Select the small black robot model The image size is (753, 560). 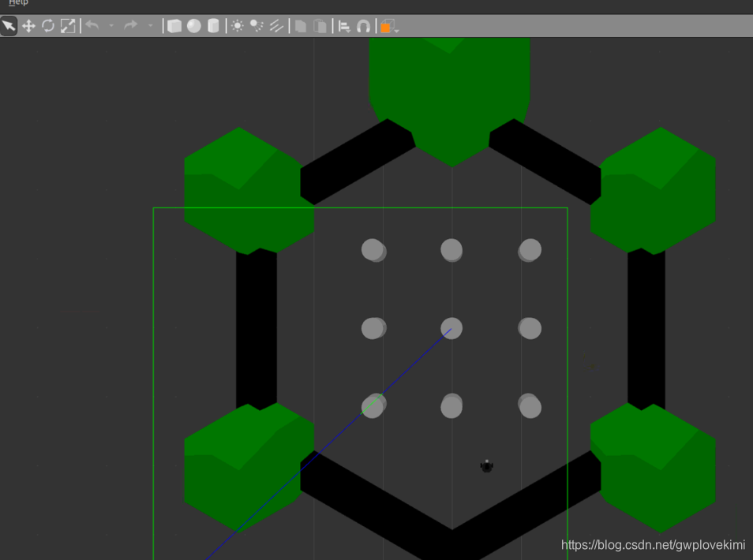(486, 465)
